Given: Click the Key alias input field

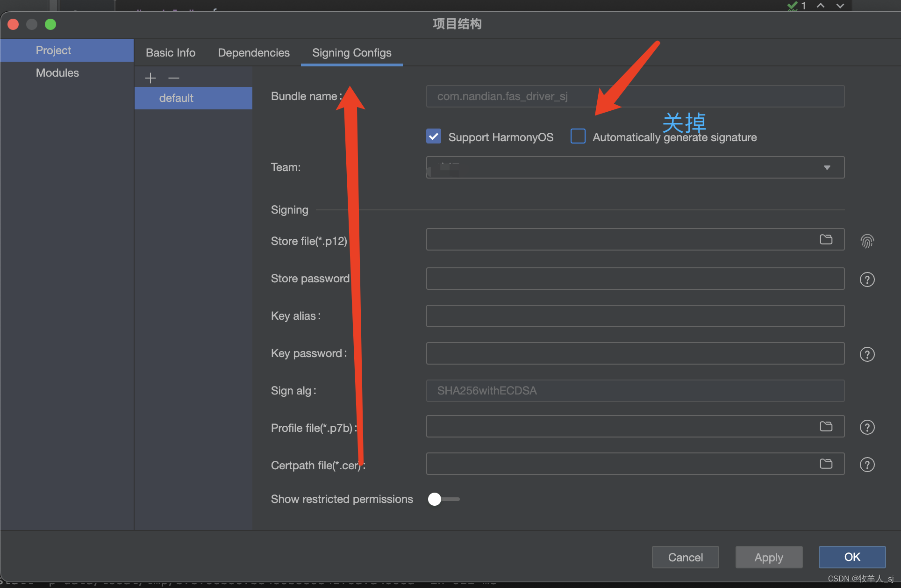Looking at the screenshot, I should point(635,316).
